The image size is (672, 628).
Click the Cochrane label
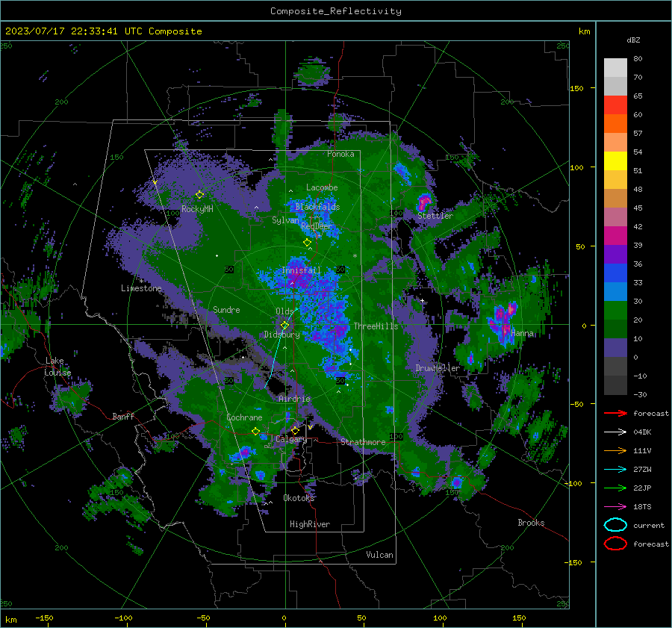[x=244, y=417]
